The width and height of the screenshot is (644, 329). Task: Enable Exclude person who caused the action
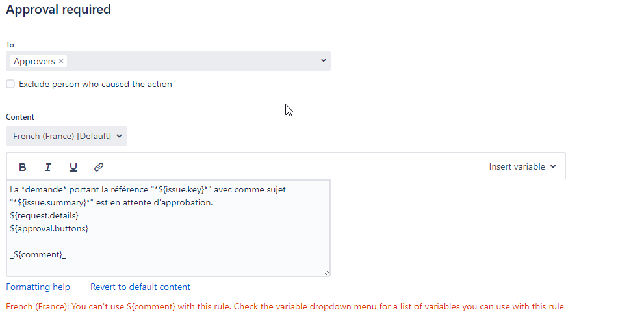[10, 85]
